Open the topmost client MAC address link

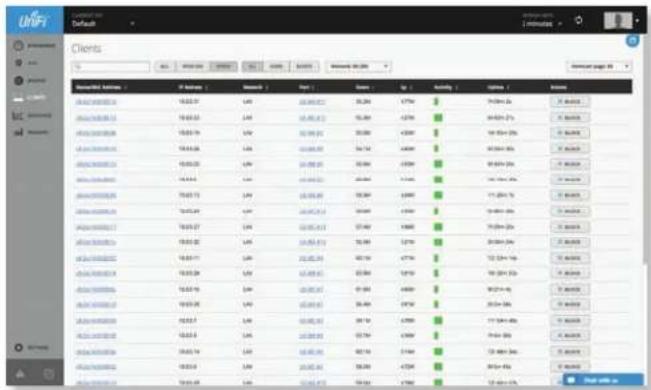point(96,102)
